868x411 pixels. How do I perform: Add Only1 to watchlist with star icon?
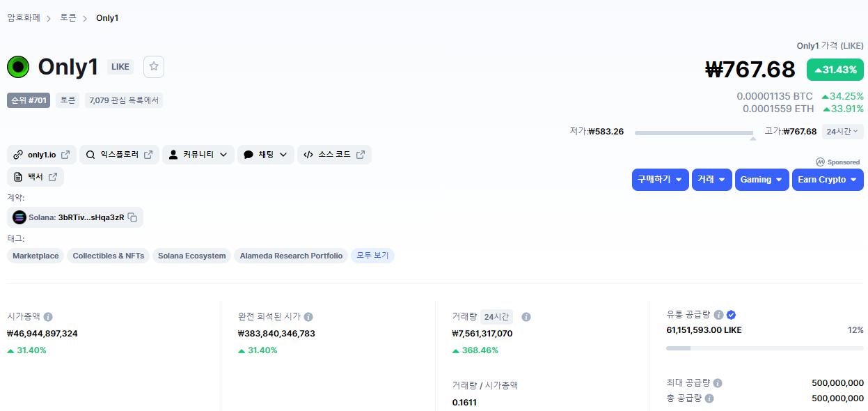154,67
